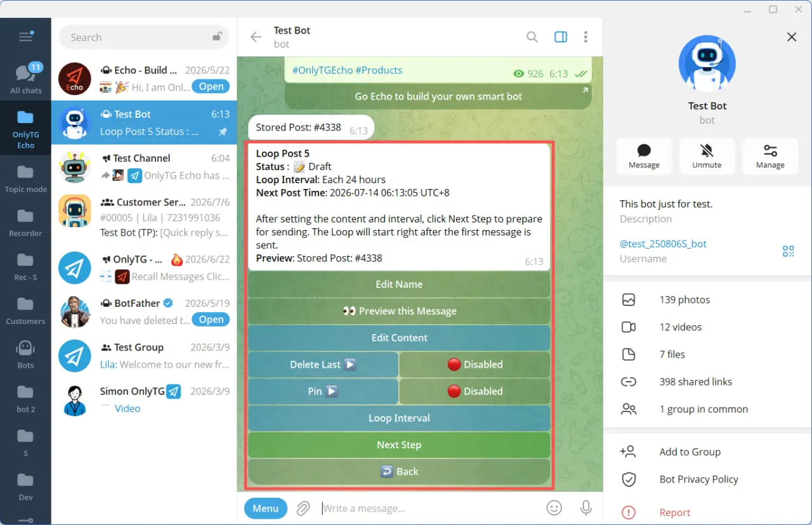The height and width of the screenshot is (525, 812).
Task: Select the Recorder chat folder
Action: coord(25,221)
